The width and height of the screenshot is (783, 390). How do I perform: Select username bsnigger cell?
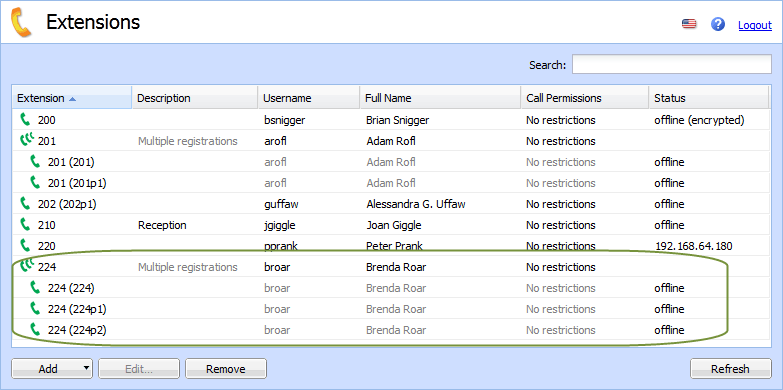284,120
